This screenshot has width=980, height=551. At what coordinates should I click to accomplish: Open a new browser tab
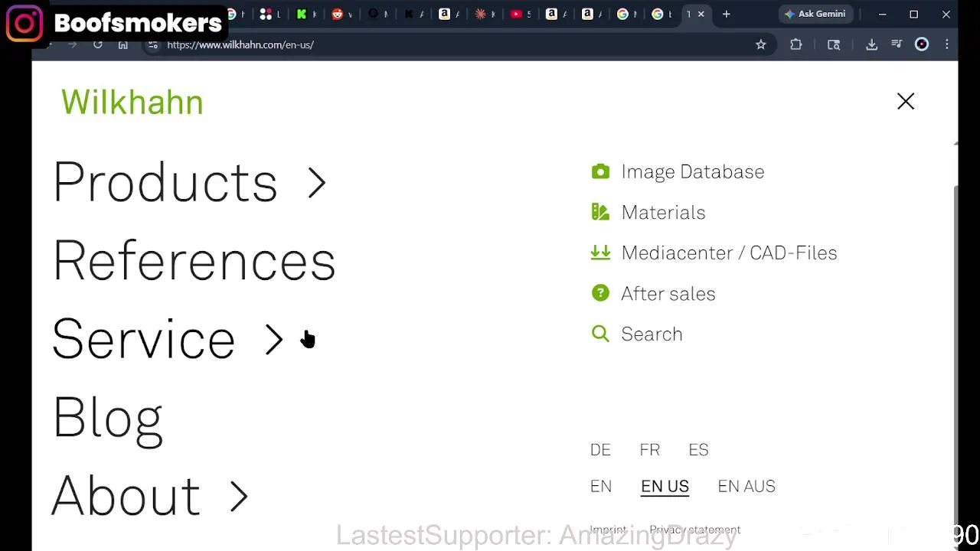click(727, 14)
